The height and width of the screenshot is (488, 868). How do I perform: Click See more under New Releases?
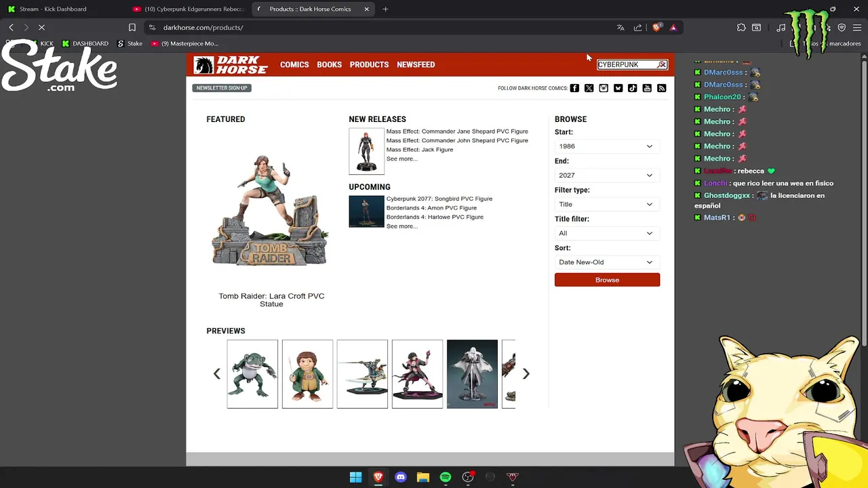pos(401,159)
